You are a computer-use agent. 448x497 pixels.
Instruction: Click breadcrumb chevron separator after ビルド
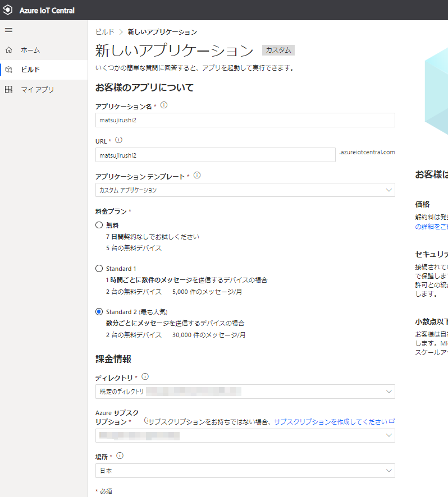[121, 32]
